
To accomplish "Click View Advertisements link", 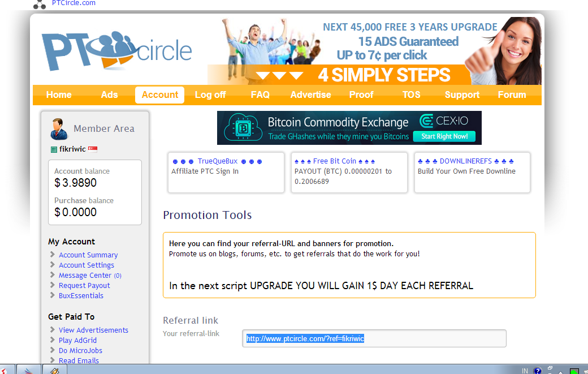I will [x=93, y=330].
